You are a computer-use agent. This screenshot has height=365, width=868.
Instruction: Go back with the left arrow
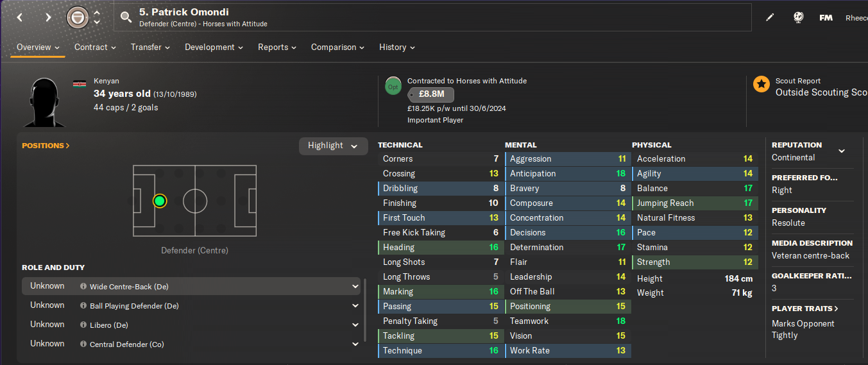[x=20, y=17]
